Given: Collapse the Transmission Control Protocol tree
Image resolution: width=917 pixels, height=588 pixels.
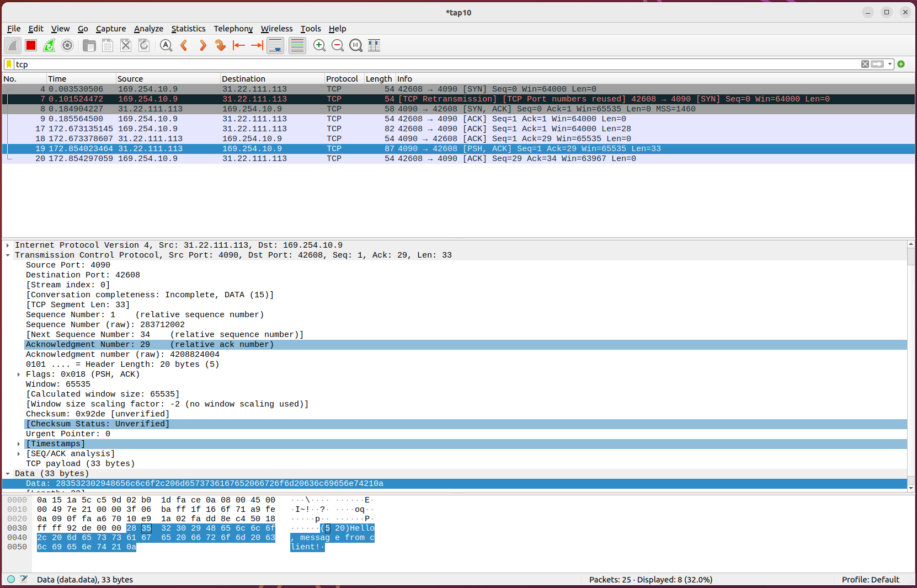Looking at the screenshot, I should pyautogui.click(x=8, y=255).
